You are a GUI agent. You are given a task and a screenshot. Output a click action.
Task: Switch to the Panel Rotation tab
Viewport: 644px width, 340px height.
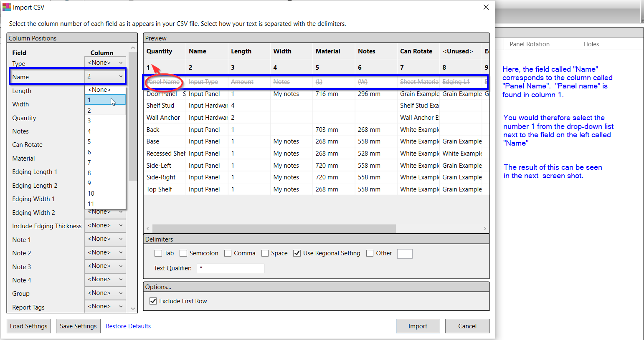(x=529, y=44)
